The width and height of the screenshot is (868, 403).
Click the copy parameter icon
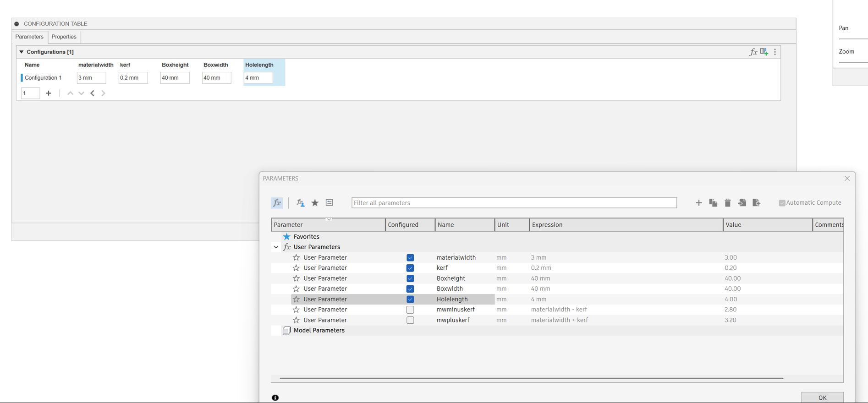tap(713, 202)
